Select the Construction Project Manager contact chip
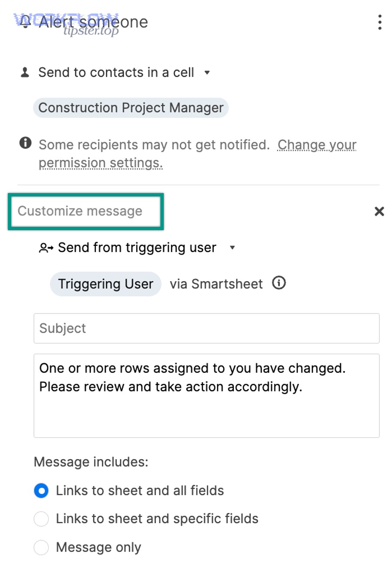 [x=130, y=107]
